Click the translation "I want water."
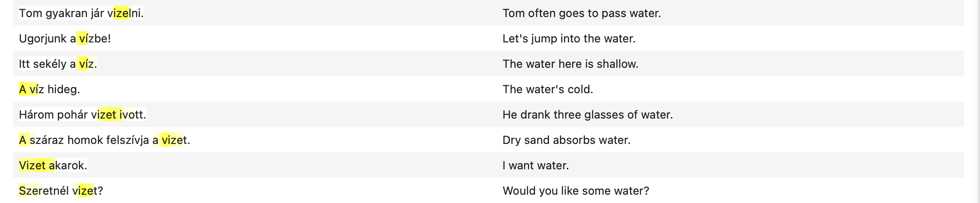 pyautogui.click(x=535, y=165)
